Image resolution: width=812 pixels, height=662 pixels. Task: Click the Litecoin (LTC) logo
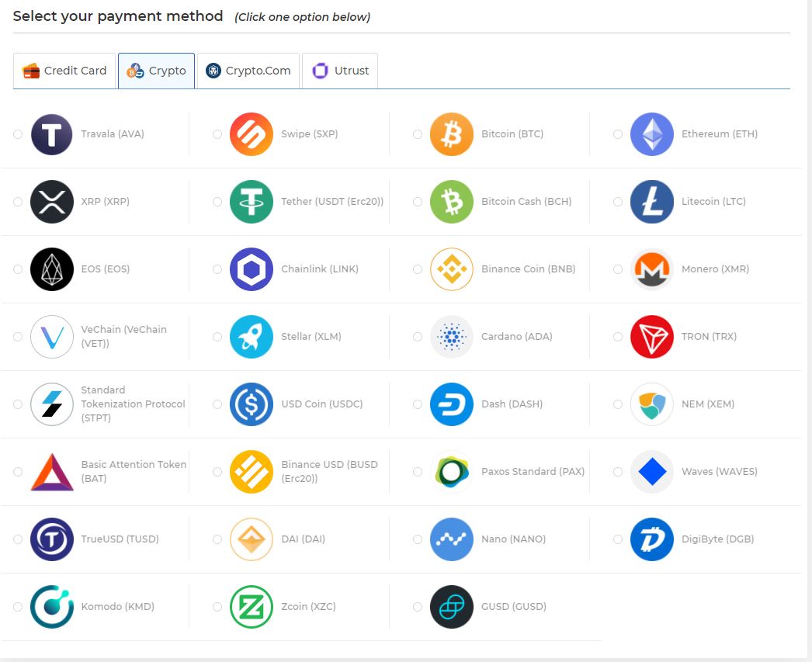(652, 202)
